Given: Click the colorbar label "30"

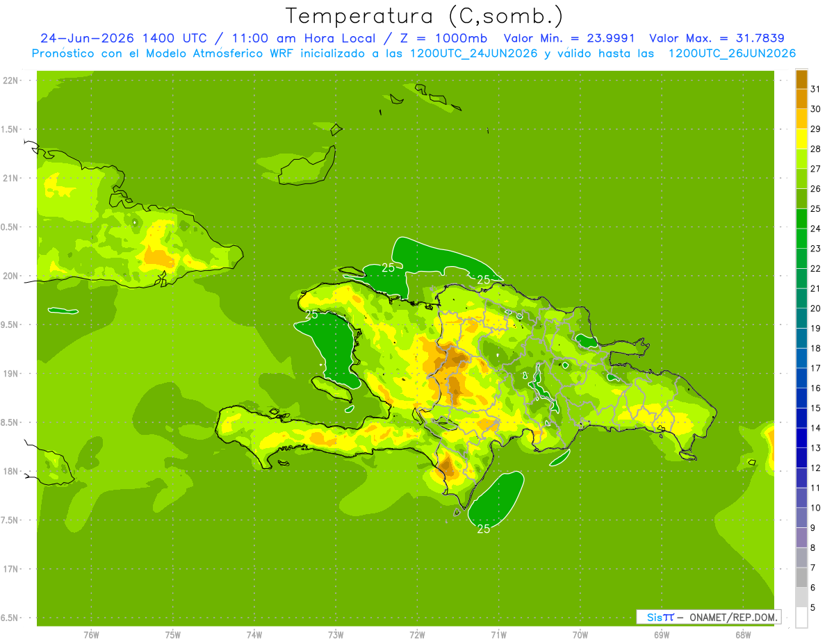Looking at the screenshot, I should (816, 109).
